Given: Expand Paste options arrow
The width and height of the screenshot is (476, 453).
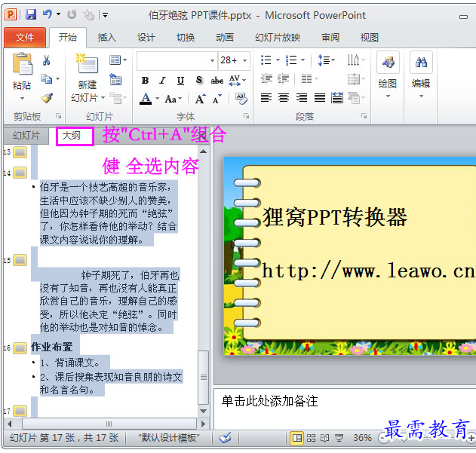Looking at the screenshot, I should (22, 98).
